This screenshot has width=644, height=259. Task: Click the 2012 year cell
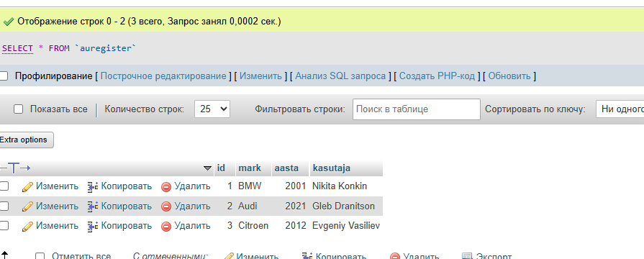click(296, 226)
